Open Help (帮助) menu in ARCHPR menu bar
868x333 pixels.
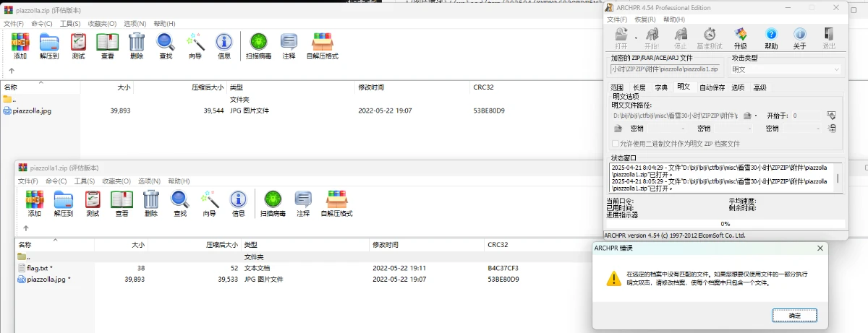tap(673, 20)
